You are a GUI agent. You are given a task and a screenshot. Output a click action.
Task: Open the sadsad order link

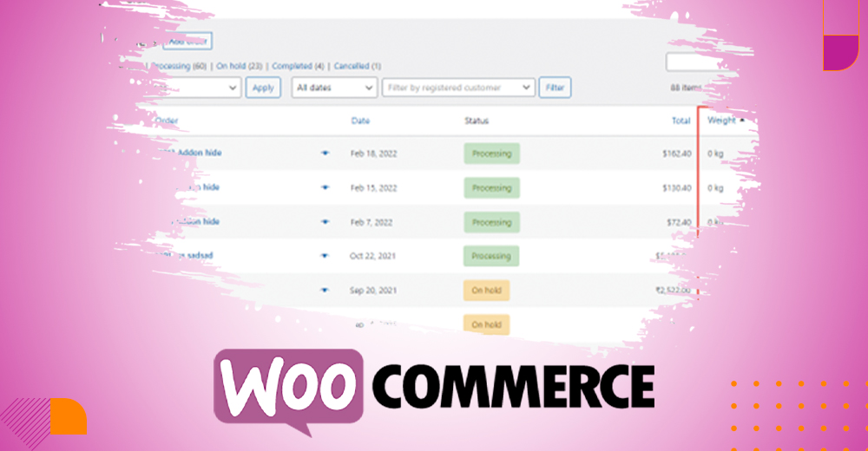[186, 256]
